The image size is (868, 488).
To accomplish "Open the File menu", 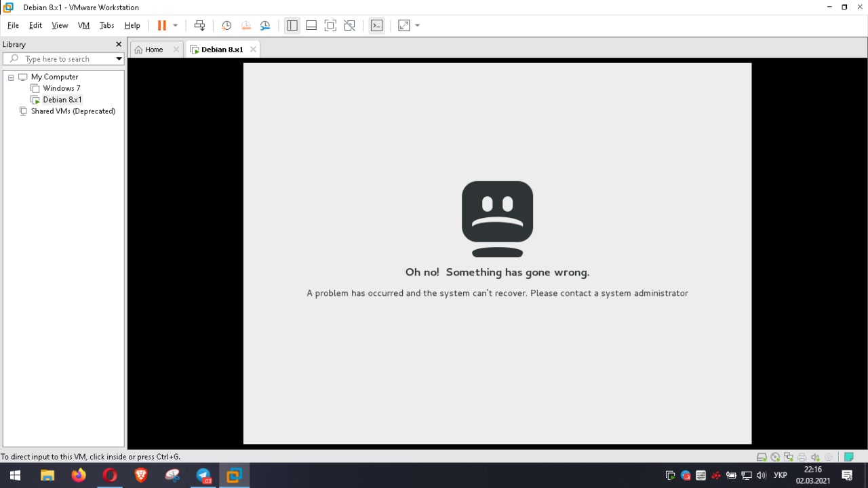I will coord(13,25).
